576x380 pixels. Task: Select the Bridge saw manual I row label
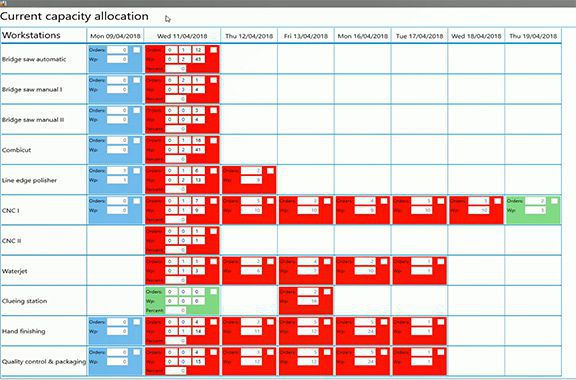click(x=32, y=89)
